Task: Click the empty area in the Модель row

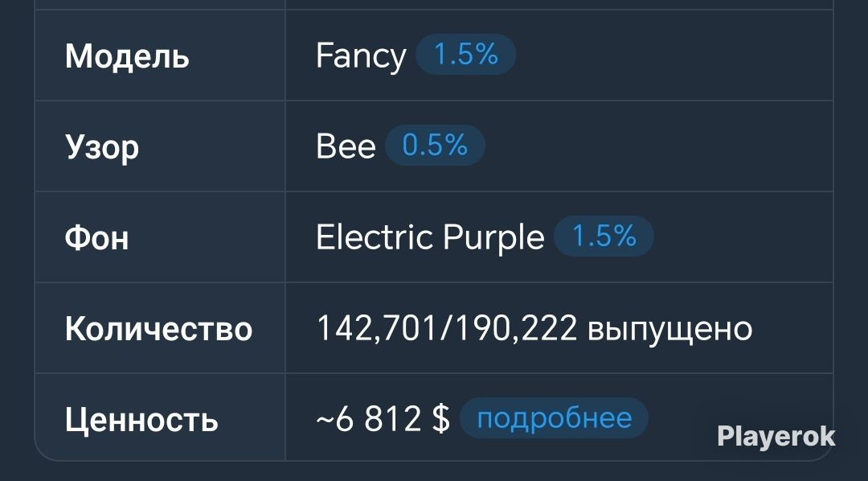Action: pos(673,55)
